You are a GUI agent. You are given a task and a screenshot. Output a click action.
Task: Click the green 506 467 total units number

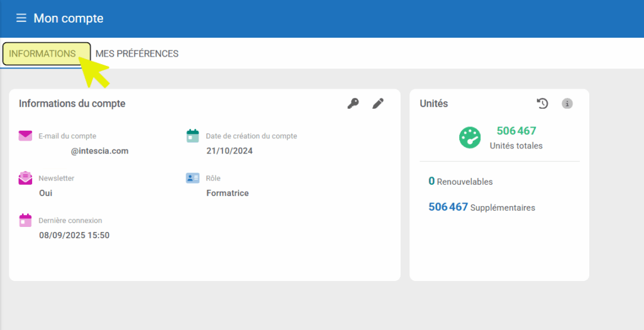tap(516, 131)
